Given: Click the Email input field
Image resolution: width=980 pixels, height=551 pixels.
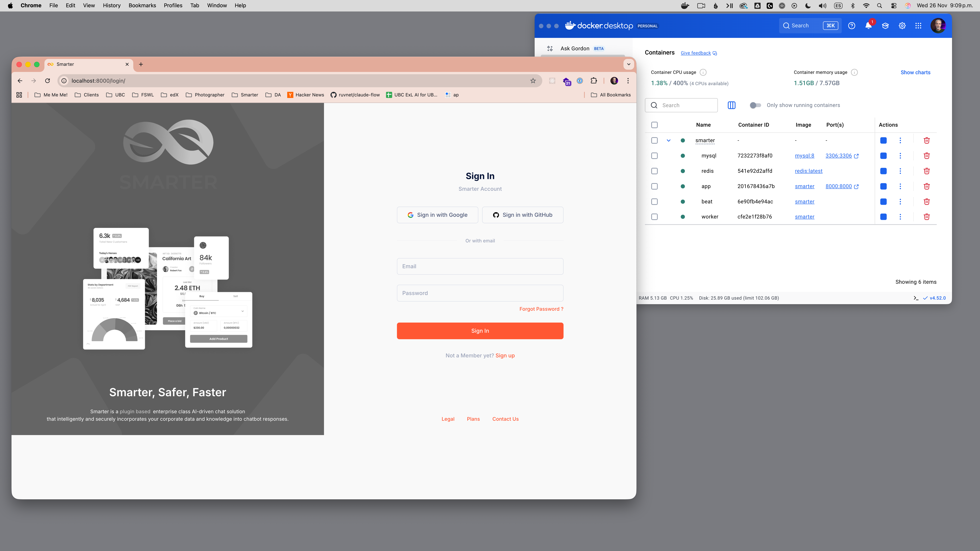Looking at the screenshot, I should coord(480,266).
